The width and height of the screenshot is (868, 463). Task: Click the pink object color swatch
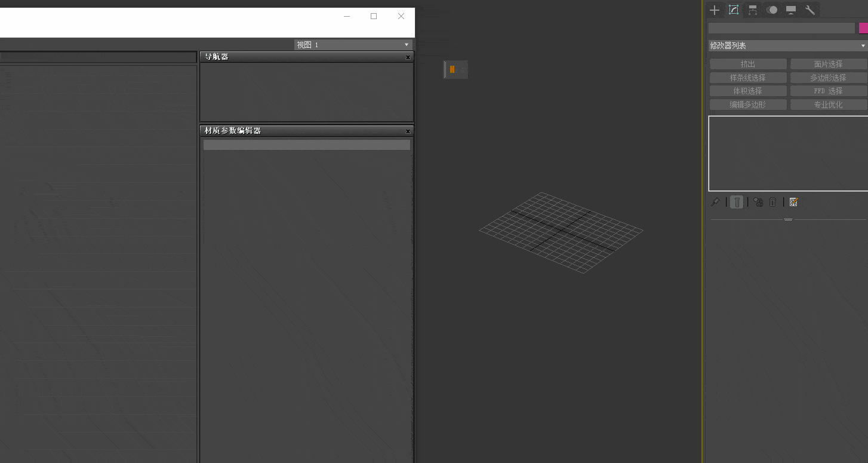click(x=863, y=28)
